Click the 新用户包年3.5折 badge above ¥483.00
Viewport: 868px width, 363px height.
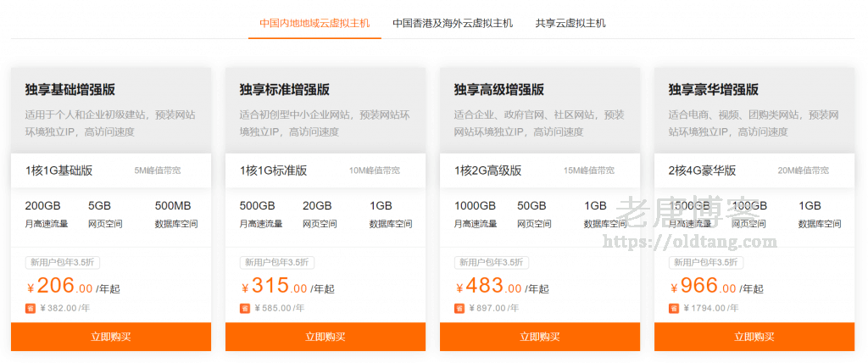489,262
